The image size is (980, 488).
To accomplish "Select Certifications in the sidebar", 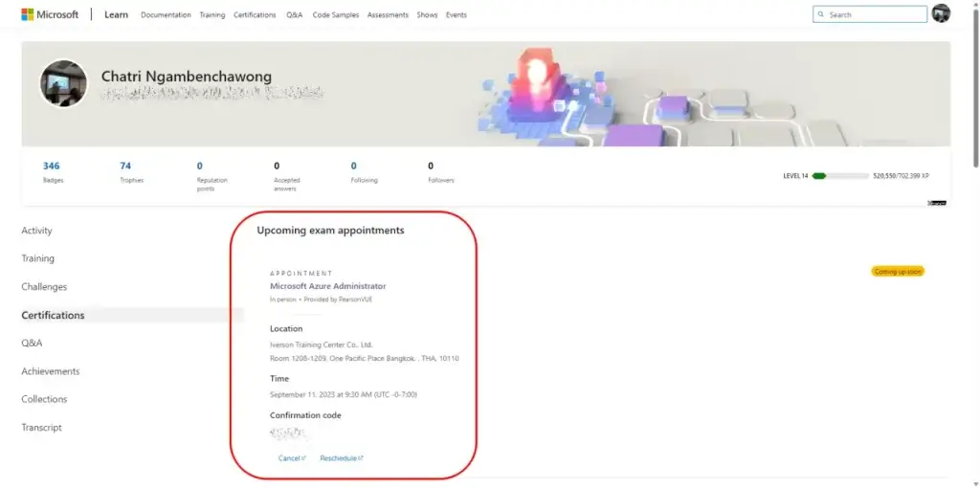I will click(x=54, y=315).
